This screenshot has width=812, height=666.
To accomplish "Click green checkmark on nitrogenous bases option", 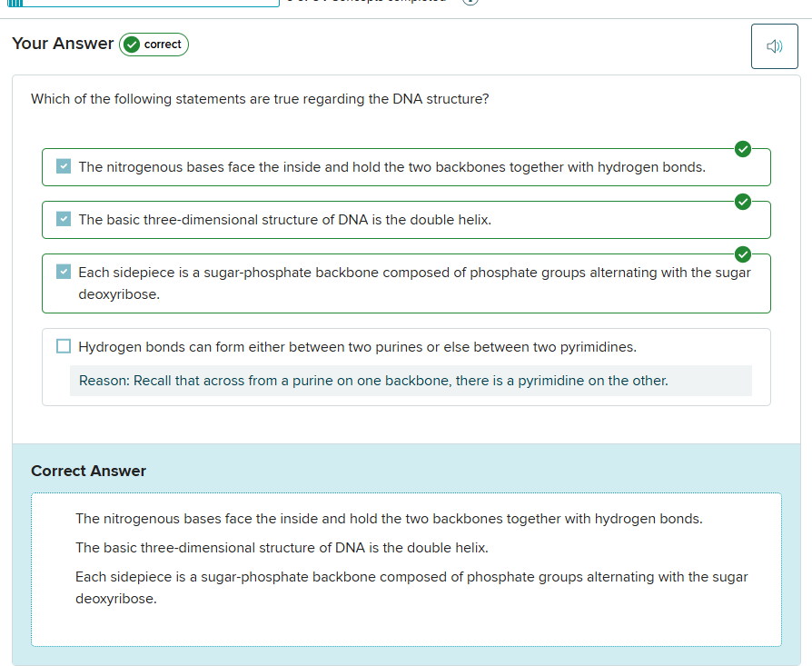I will pyautogui.click(x=742, y=149).
